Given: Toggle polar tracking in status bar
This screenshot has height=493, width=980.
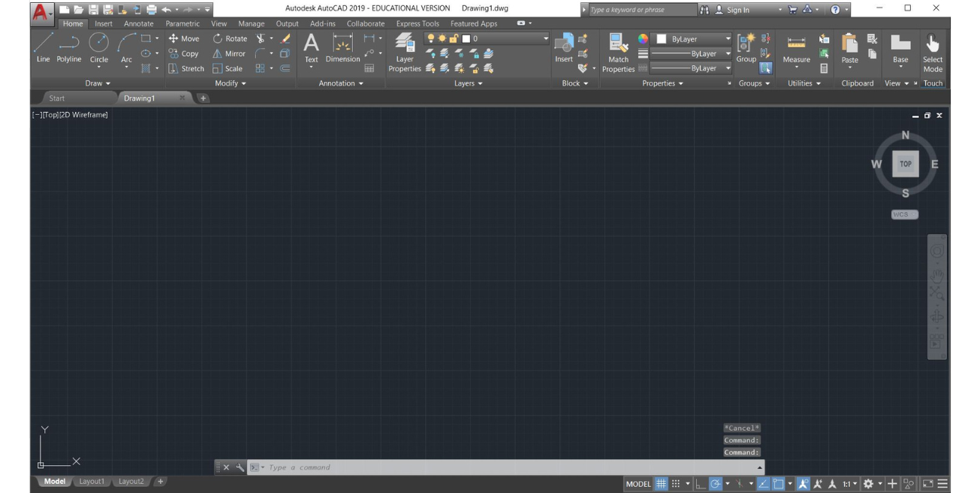Looking at the screenshot, I should tap(716, 484).
